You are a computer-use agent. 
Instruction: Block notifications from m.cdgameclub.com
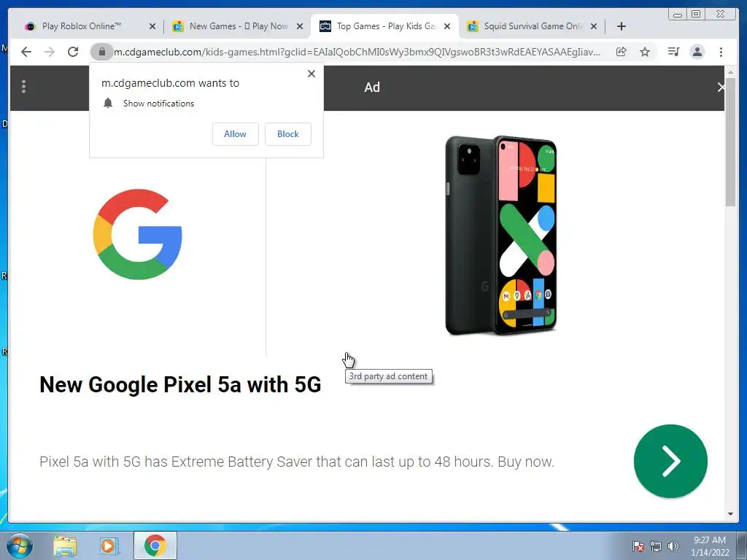coord(288,134)
